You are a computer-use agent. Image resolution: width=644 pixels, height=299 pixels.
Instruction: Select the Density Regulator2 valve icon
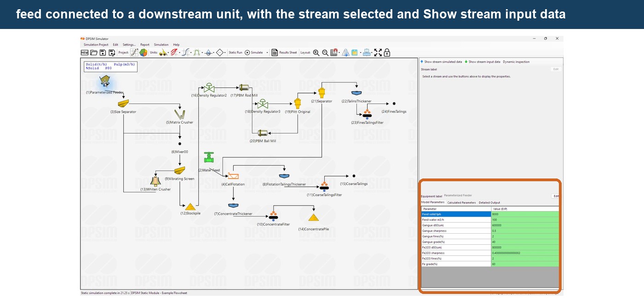click(x=210, y=87)
